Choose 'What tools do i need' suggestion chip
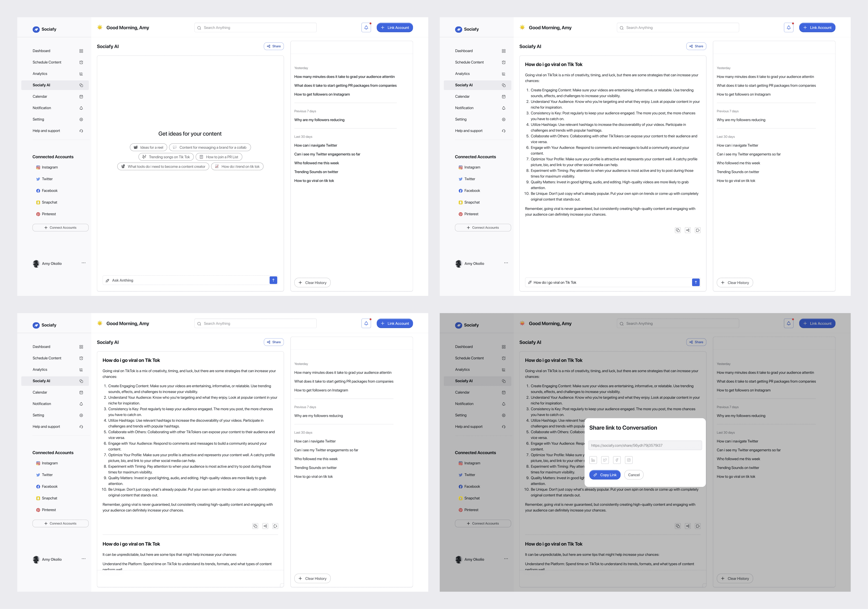Image resolution: width=868 pixels, height=609 pixels. (163, 167)
